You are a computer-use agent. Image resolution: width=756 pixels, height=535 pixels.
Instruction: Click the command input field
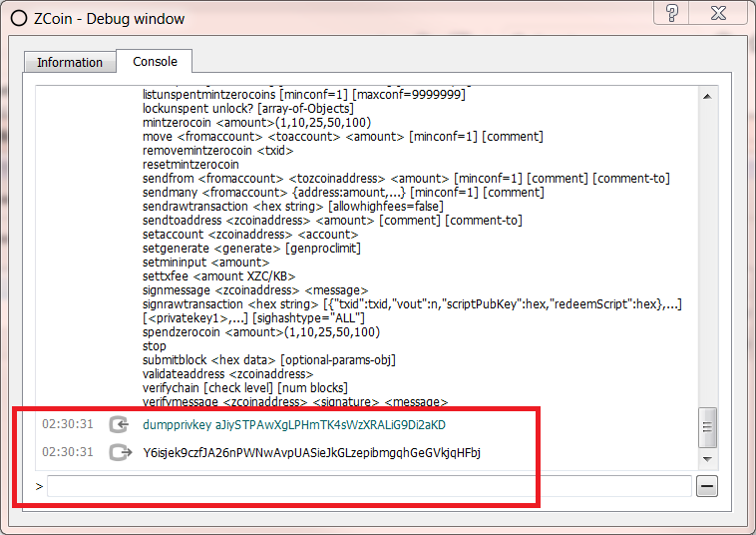tap(369, 486)
